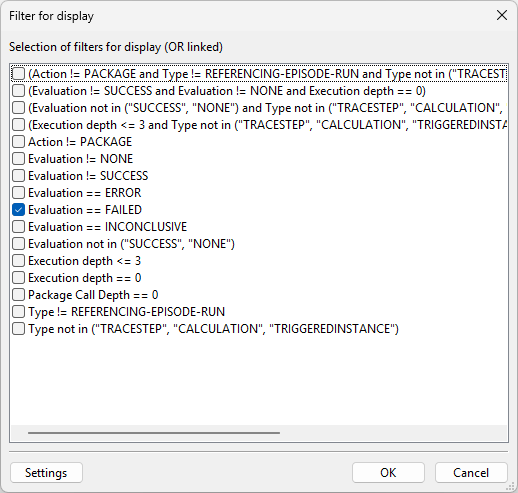Confirm with the OK button
Viewport: 518px width, 493px height.
388,473
